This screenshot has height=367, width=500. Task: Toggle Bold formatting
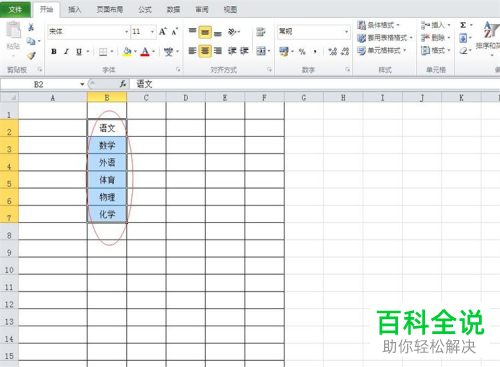(54, 52)
